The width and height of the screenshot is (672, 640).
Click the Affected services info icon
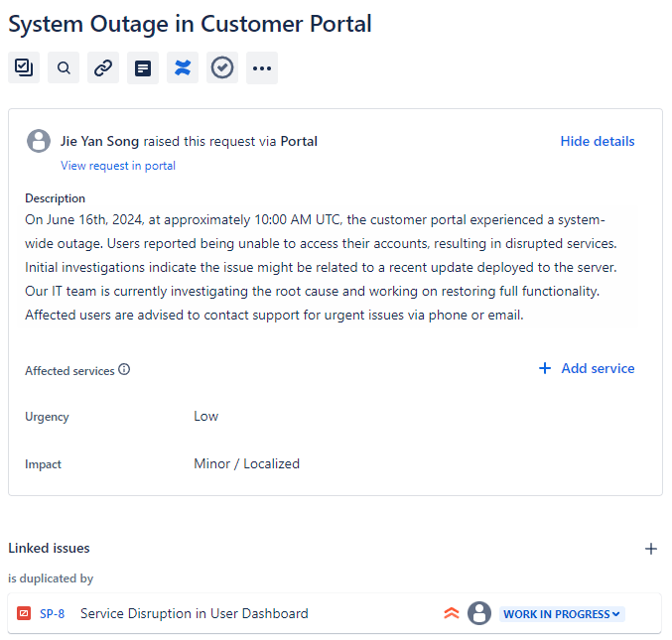point(124,369)
